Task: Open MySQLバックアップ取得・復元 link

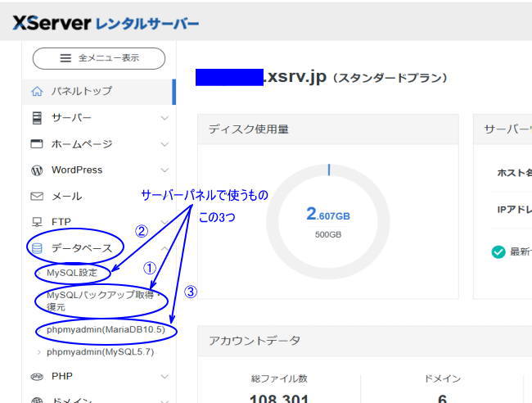Action: (98, 300)
